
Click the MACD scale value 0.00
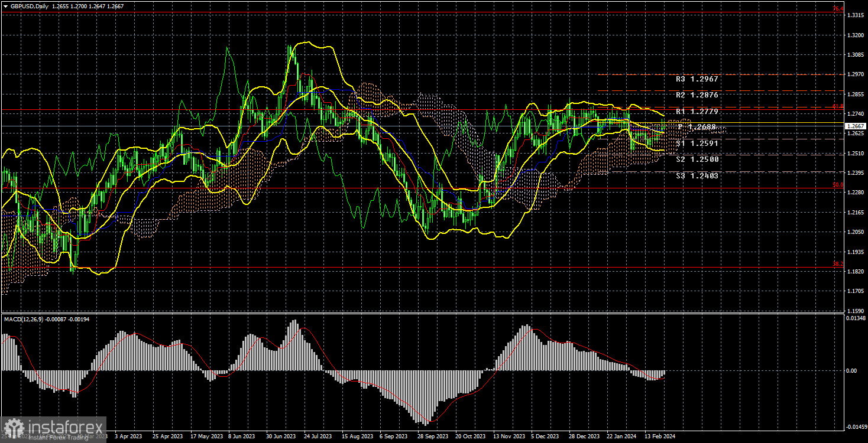click(852, 371)
